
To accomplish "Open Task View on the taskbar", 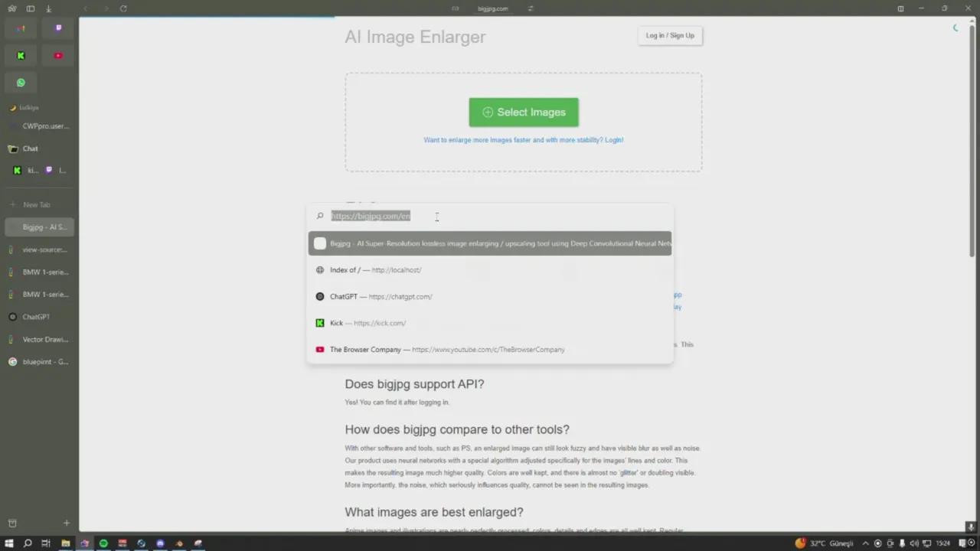I will pyautogui.click(x=46, y=543).
